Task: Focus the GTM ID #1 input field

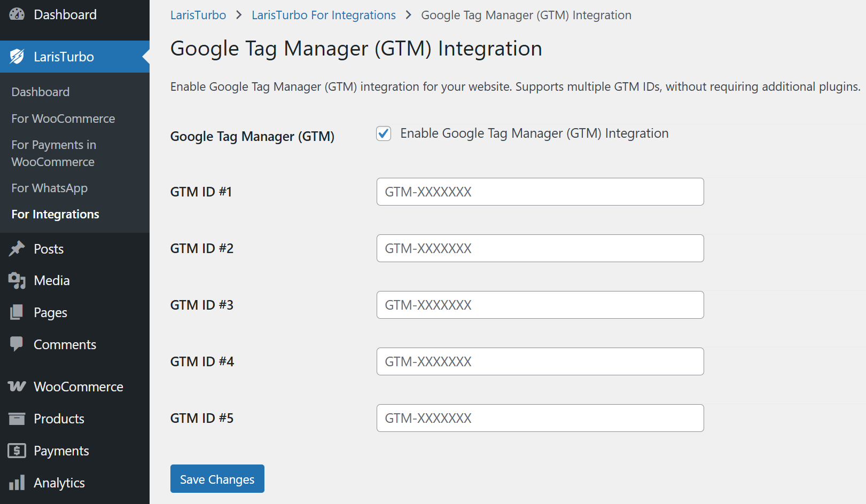Action: [540, 192]
